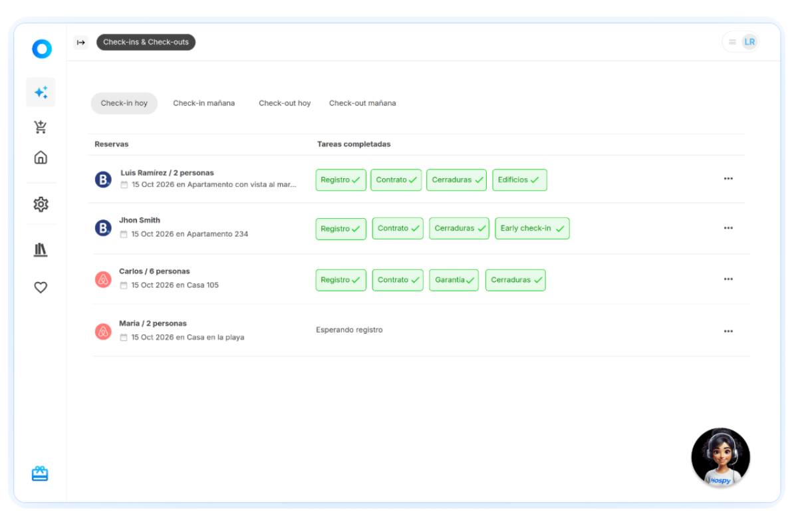Open options menu for Luis Ramírez reservation
Screen dimensions: 798x532
click(x=728, y=179)
